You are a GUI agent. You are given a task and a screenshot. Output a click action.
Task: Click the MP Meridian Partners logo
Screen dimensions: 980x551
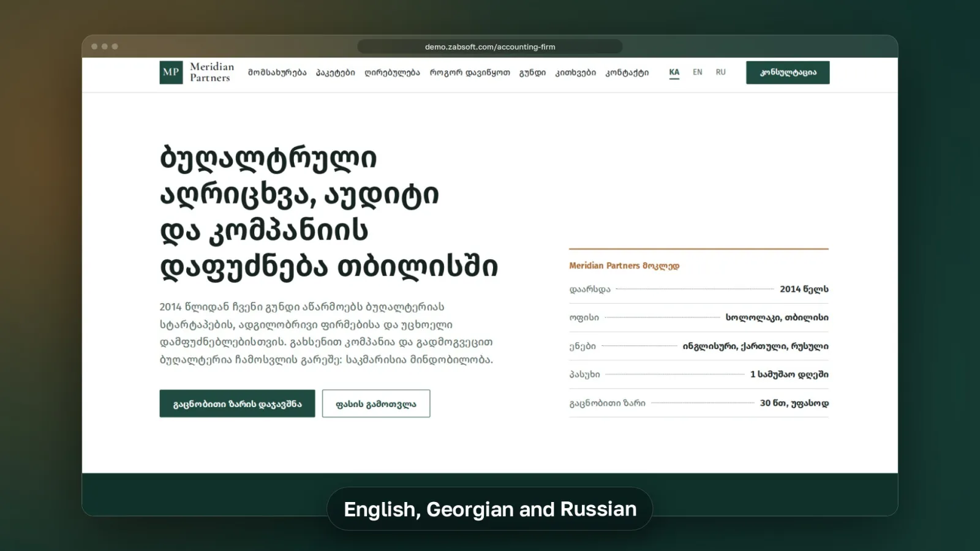pos(197,72)
